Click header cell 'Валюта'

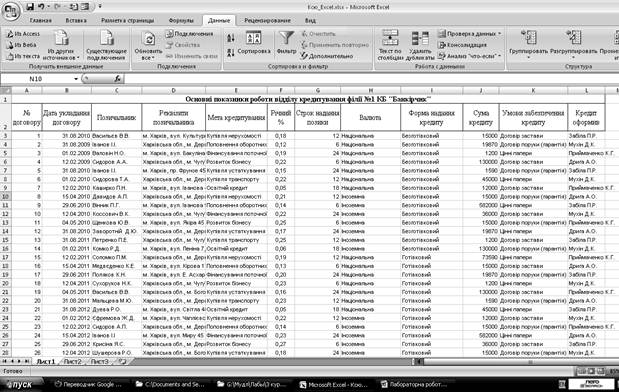[370, 117]
